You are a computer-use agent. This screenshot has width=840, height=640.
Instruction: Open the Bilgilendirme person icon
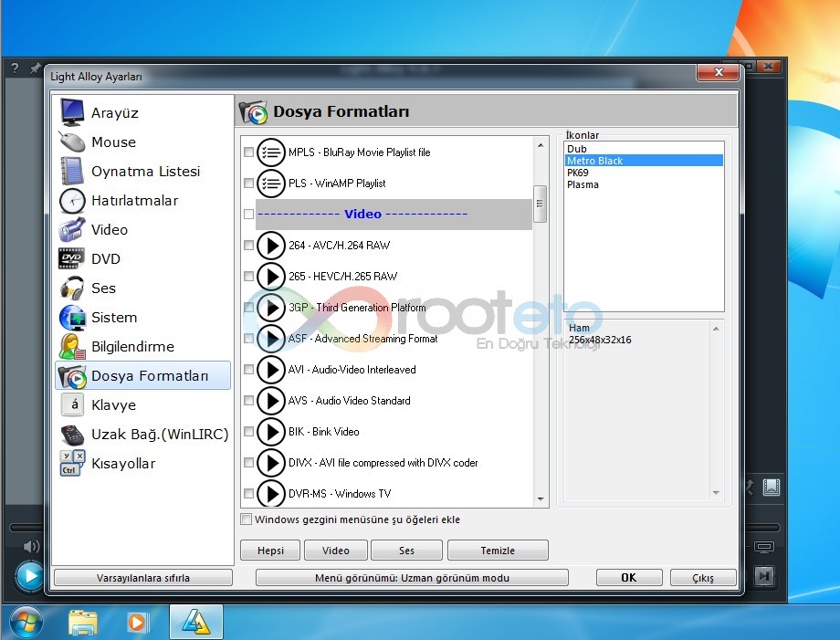(72, 346)
